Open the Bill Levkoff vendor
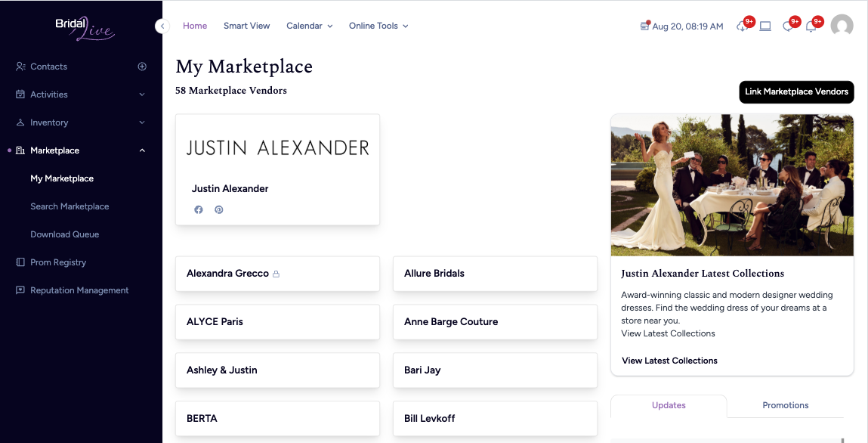This screenshot has height=443, width=868. (x=495, y=418)
